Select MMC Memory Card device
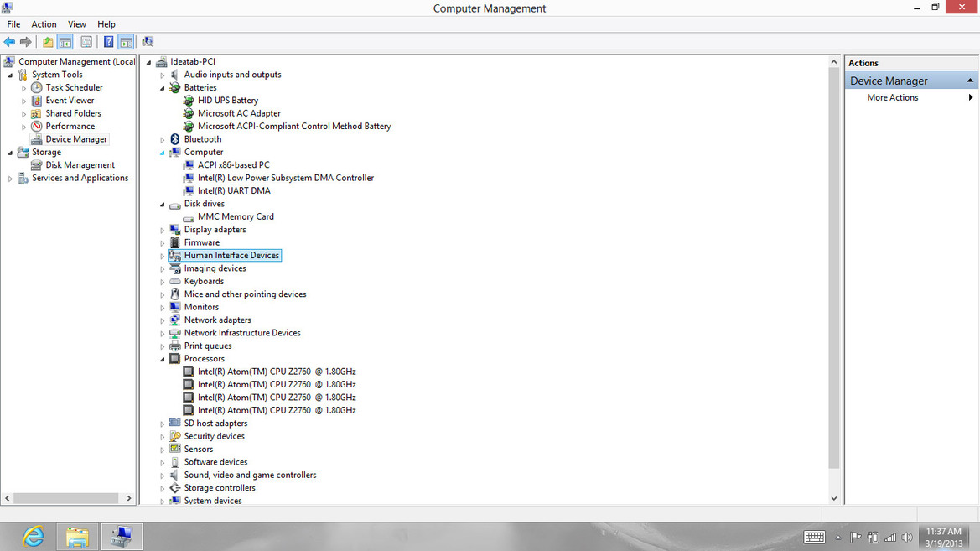Viewport: 980px width, 551px height. [236, 217]
